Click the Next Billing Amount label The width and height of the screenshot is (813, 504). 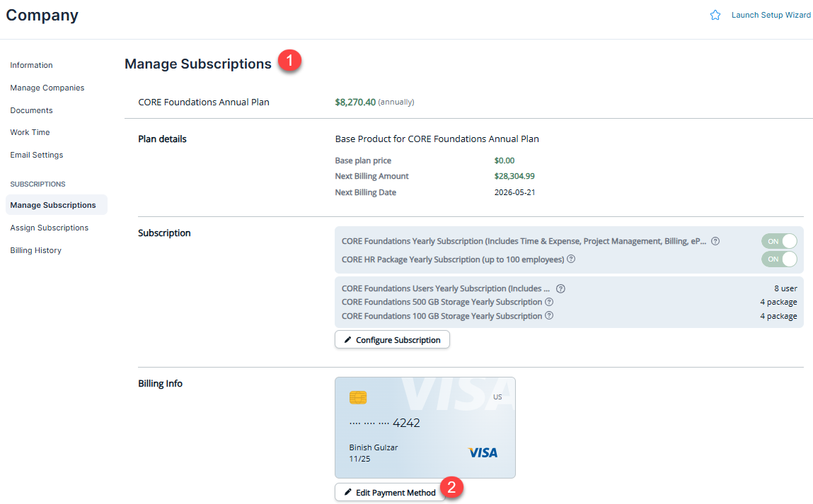(371, 176)
